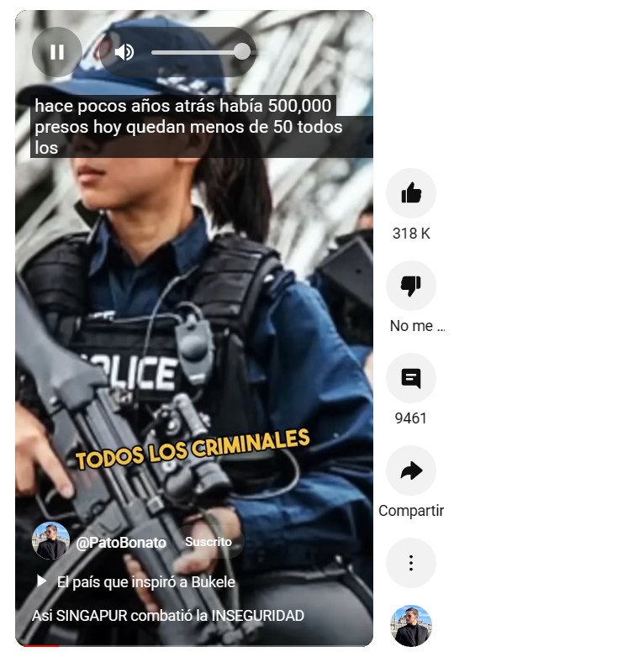
Task: Adjust the volume slider handle
Action: pyautogui.click(x=242, y=52)
